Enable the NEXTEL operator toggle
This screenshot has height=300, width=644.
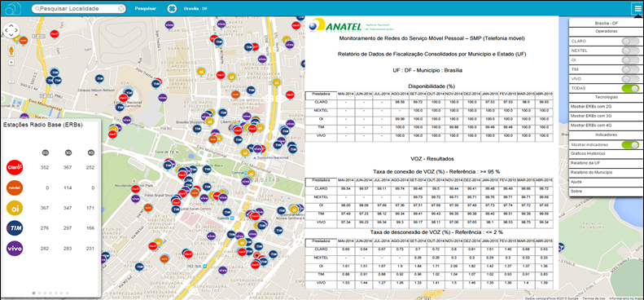[630, 51]
